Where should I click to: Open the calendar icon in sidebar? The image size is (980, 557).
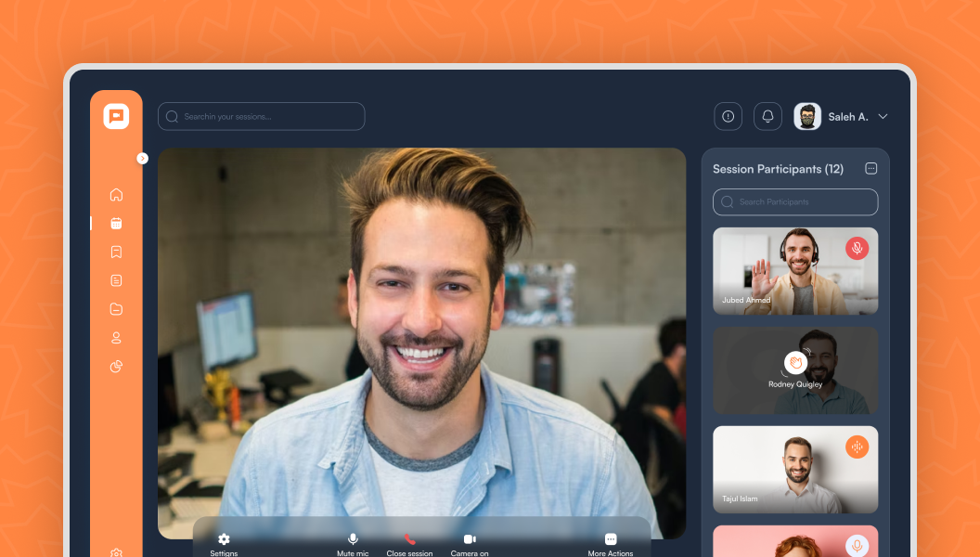[x=116, y=224]
